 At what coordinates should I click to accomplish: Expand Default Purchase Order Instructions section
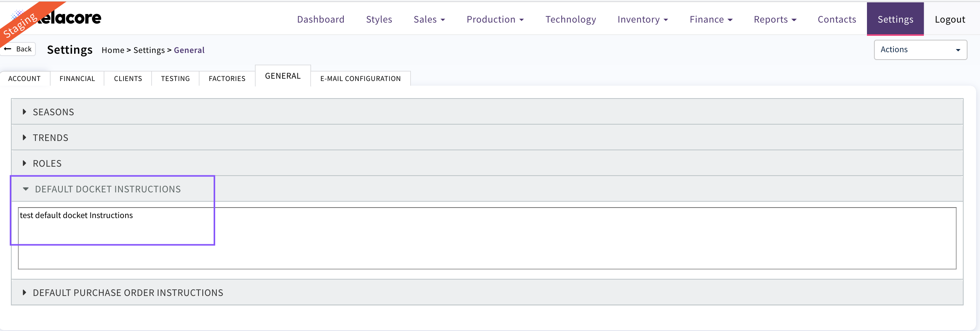[x=128, y=293]
